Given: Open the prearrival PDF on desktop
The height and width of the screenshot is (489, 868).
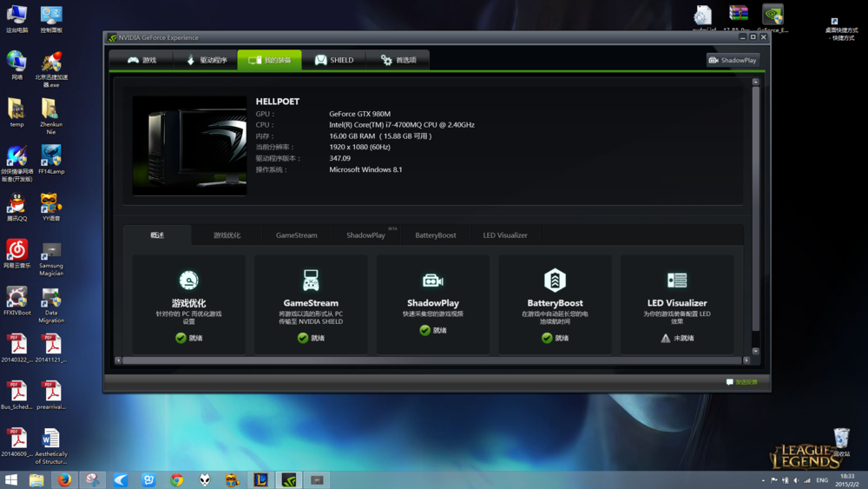Looking at the screenshot, I should (x=51, y=395).
